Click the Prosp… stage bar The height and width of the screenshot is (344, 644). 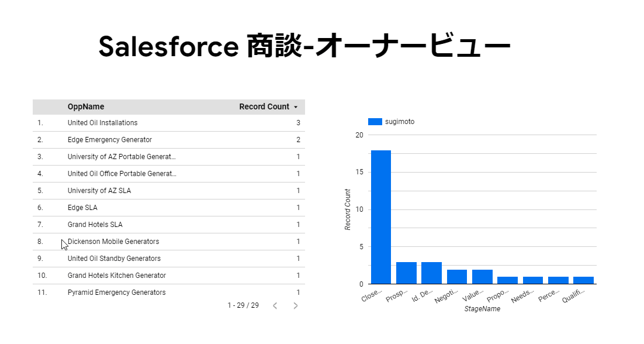(406, 273)
